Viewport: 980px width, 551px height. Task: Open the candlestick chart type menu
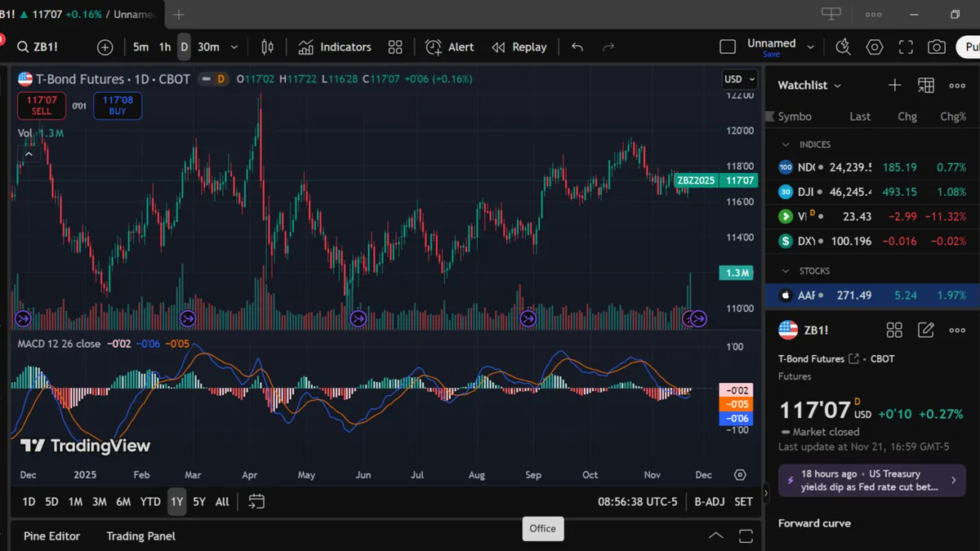click(267, 47)
